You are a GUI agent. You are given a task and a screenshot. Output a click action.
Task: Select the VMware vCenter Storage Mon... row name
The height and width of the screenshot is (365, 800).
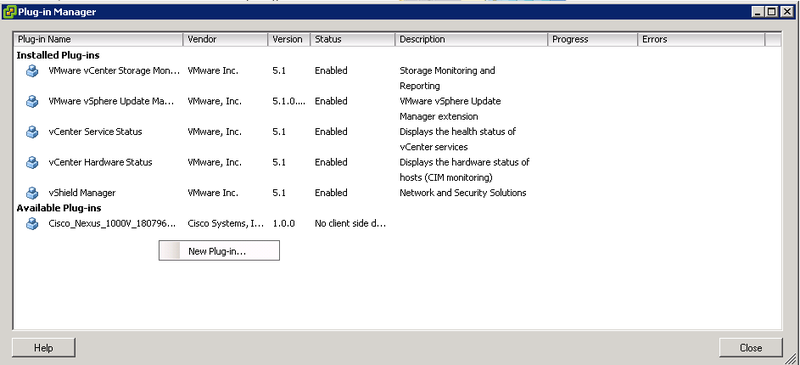(114, 70)
